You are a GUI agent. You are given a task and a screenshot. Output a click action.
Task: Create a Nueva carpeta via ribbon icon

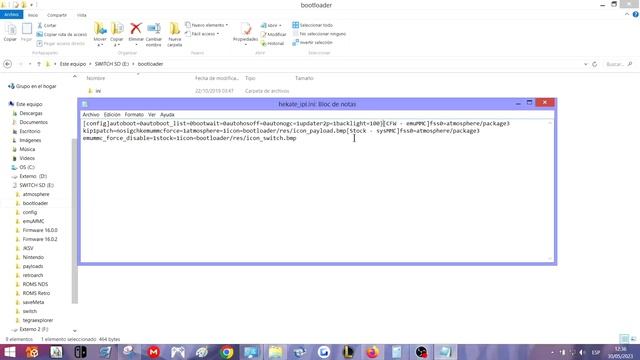tap(175, 29)
